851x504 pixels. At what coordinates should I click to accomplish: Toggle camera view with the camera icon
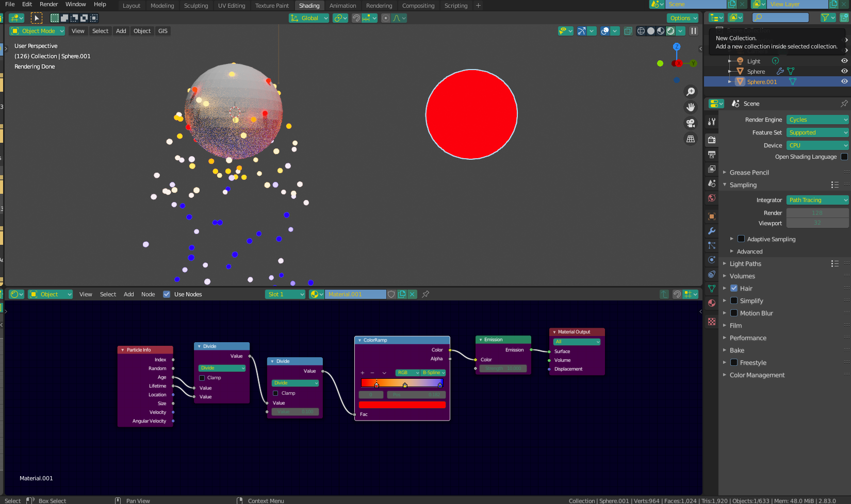(691, 123)
